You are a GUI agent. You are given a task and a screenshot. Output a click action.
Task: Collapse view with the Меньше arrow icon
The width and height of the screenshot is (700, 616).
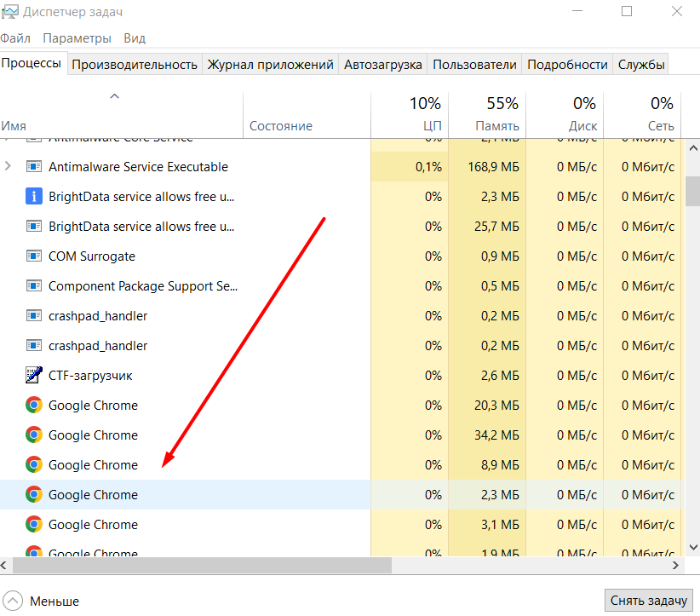(13, 601)
